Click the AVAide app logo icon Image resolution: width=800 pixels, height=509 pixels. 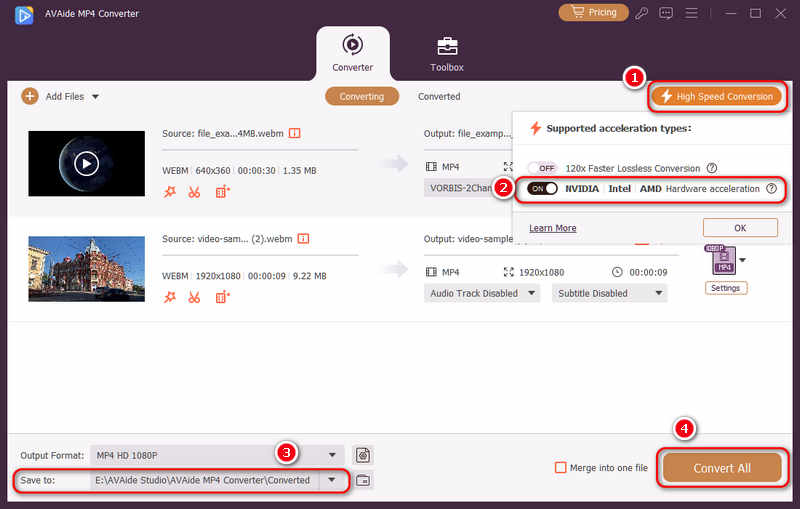pyautogui.click(x=24, y=15)
